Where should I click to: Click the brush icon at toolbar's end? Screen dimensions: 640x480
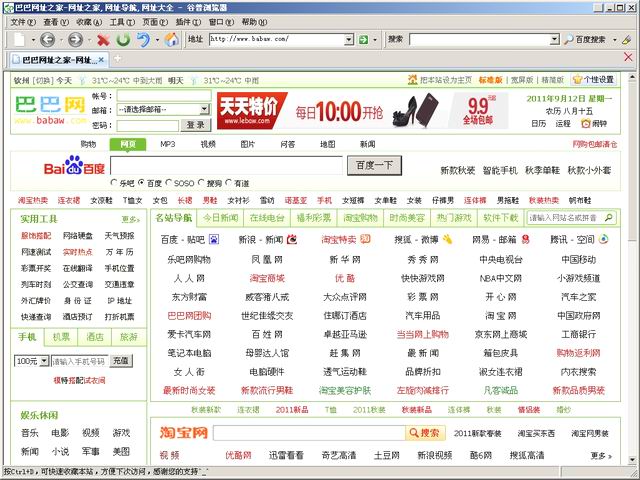pyautogui.click(x=626, y=40)
